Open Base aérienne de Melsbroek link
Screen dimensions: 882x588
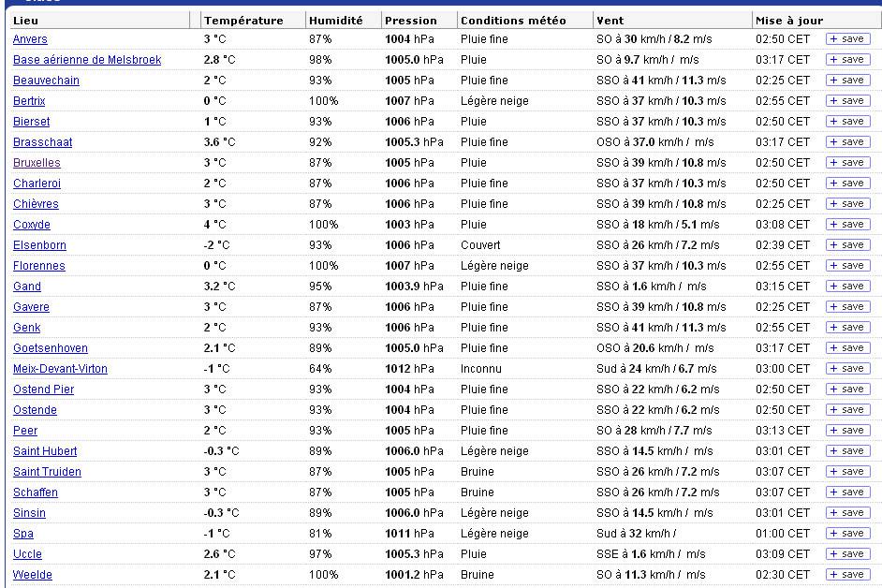(x=87, y=60)
